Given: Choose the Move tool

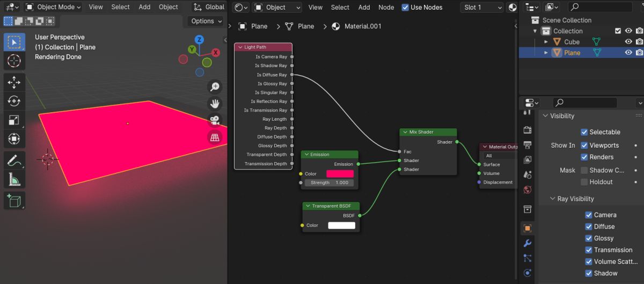Looking at the screenshot, I should coord(14,82).
